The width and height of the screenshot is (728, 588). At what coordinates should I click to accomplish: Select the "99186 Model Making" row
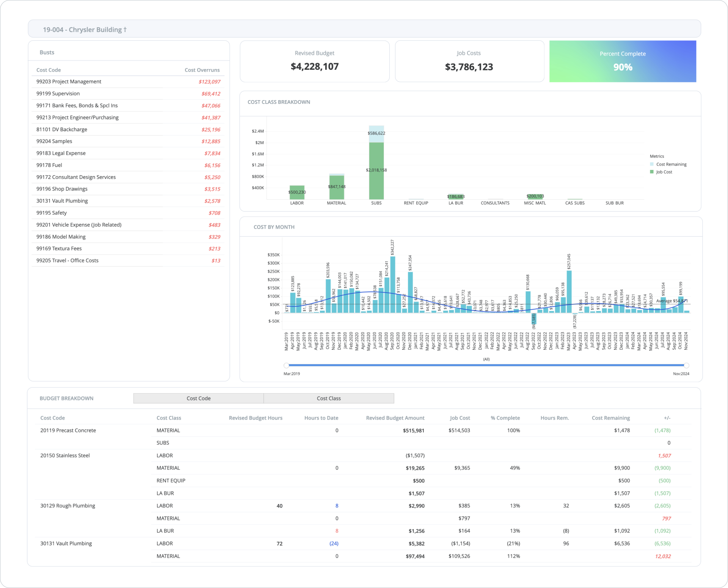[128, 237]
